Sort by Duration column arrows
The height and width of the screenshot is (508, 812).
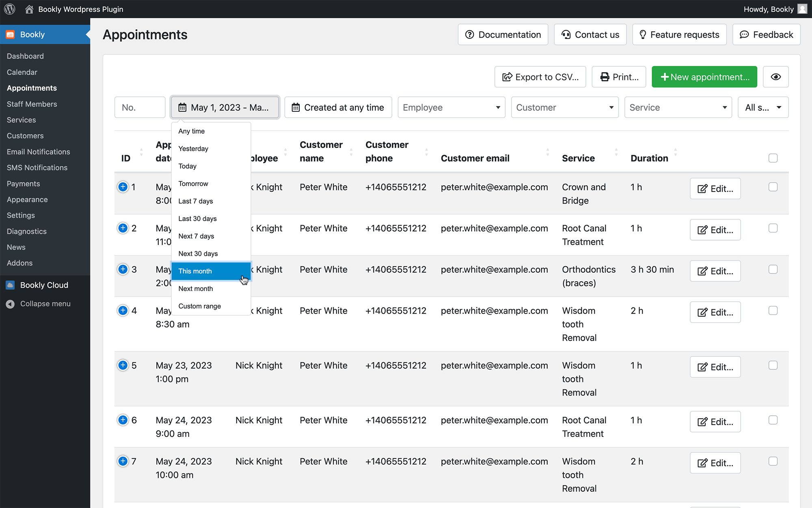(x=676, y=152)
